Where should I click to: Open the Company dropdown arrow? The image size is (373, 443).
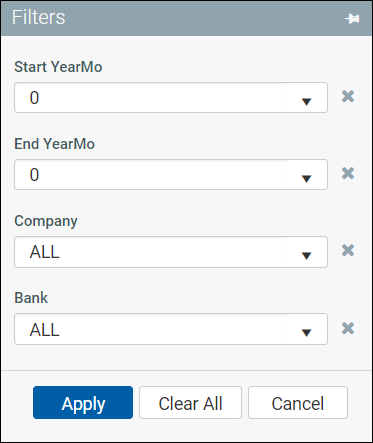306,256
